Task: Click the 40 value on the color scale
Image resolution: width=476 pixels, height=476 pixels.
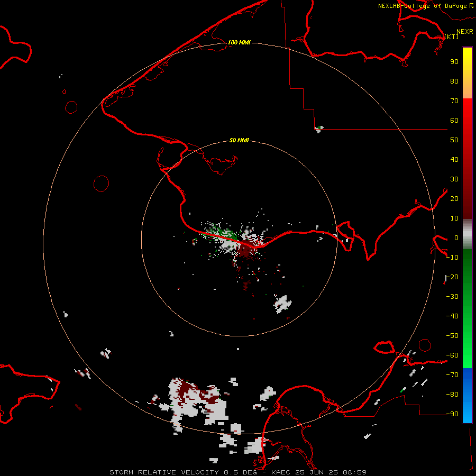Action: click(x=454, y=159)
